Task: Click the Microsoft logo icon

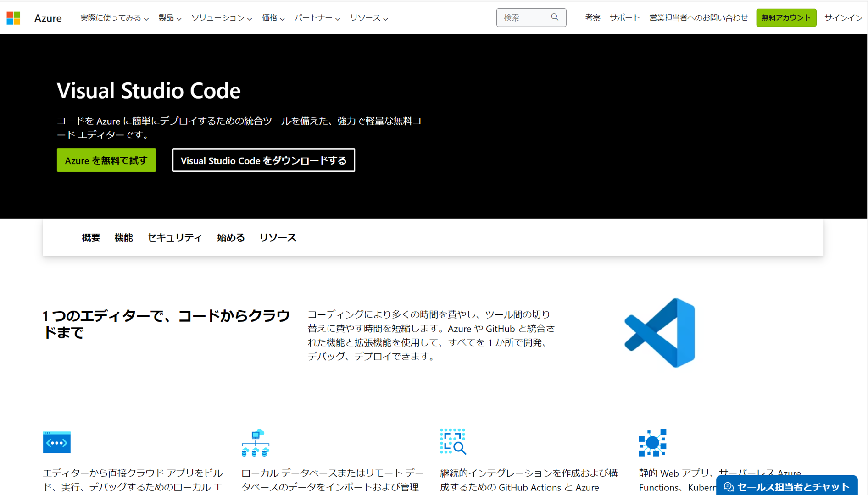Action: tap(13, 18)
